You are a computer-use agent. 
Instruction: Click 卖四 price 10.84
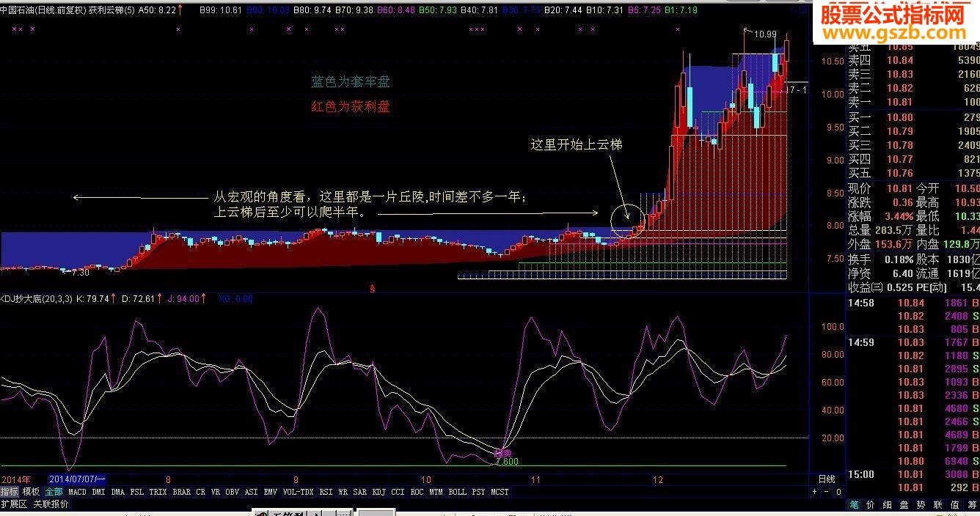(900, 60)
